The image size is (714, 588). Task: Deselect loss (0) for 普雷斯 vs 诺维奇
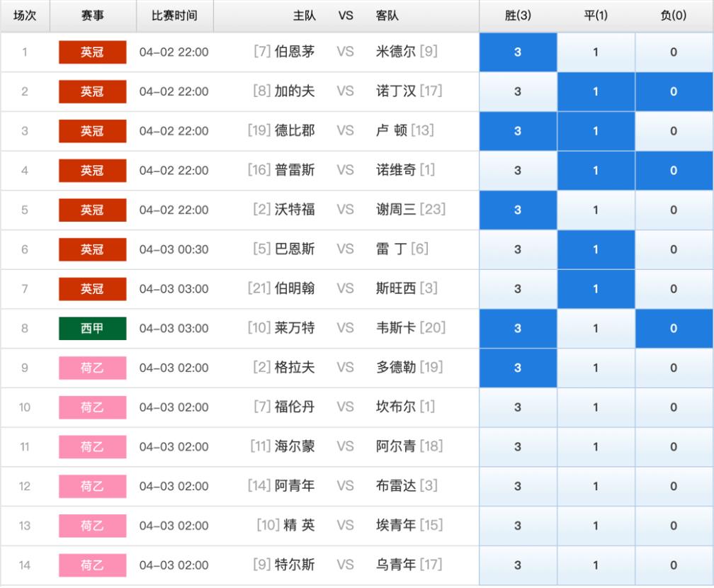click(x=674, y=170)
